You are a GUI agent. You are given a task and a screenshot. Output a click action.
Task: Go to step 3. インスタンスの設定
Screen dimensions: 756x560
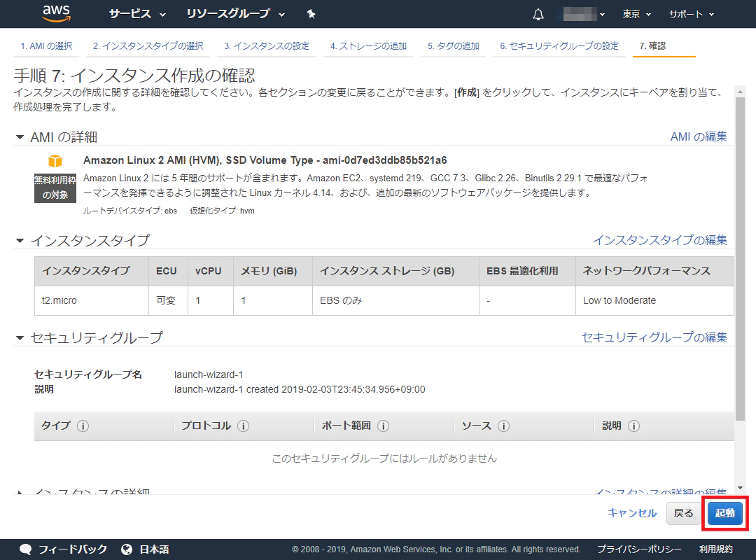tap(267, 45)
